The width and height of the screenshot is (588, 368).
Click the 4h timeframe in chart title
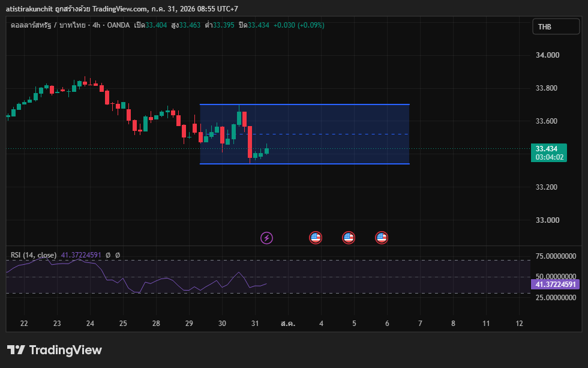click(x=97, y=25)
